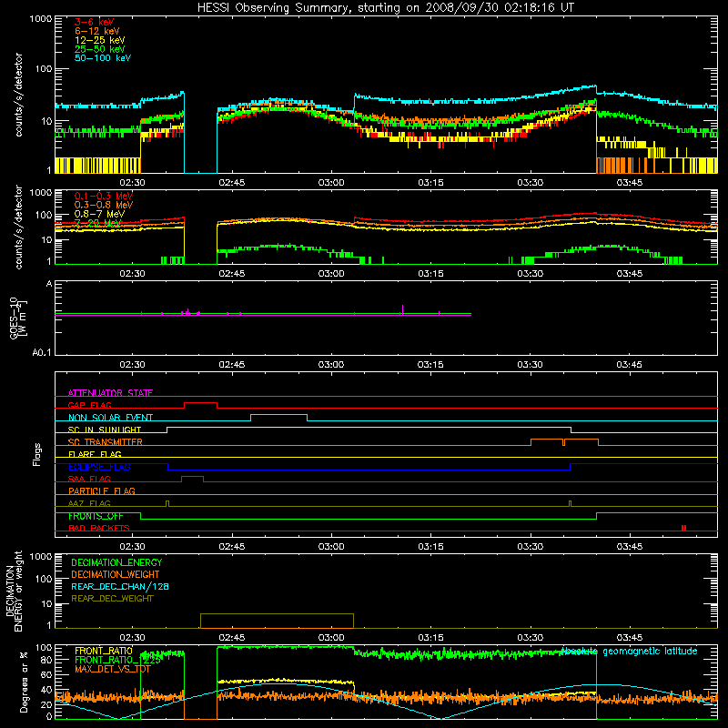The width and height of the screenshot is (728, 728).
Task: Click the Absolute geomagnetic latitude label
Action: point(629,652)
